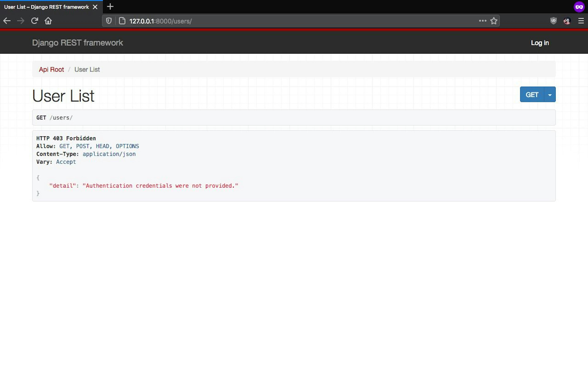Expand the GET format dropdown arrow
This screenshot has width=588, height=368.
(550, 94)
